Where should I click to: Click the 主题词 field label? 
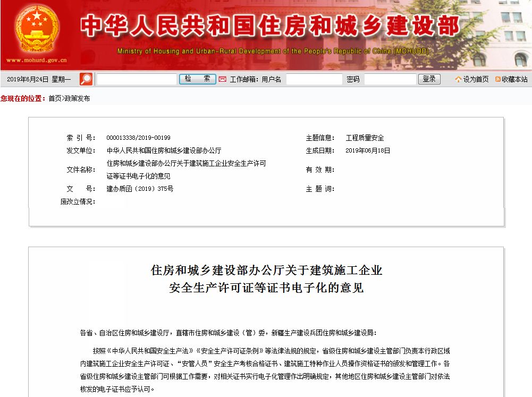[x=320, y=189]
